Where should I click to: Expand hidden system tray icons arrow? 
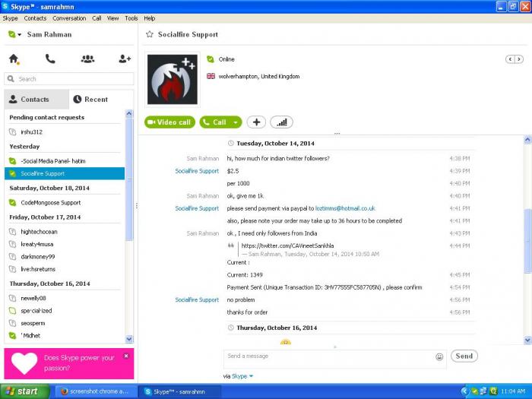coord(465,391)
